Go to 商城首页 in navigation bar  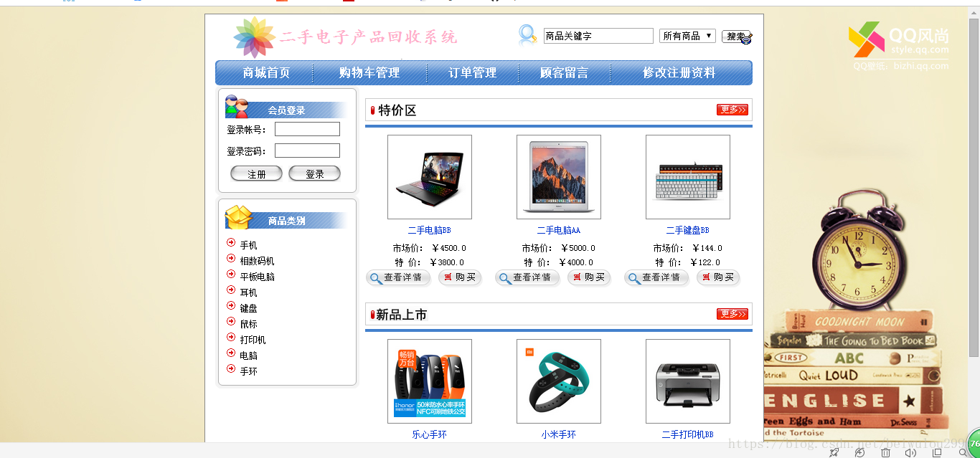[266, 73]
